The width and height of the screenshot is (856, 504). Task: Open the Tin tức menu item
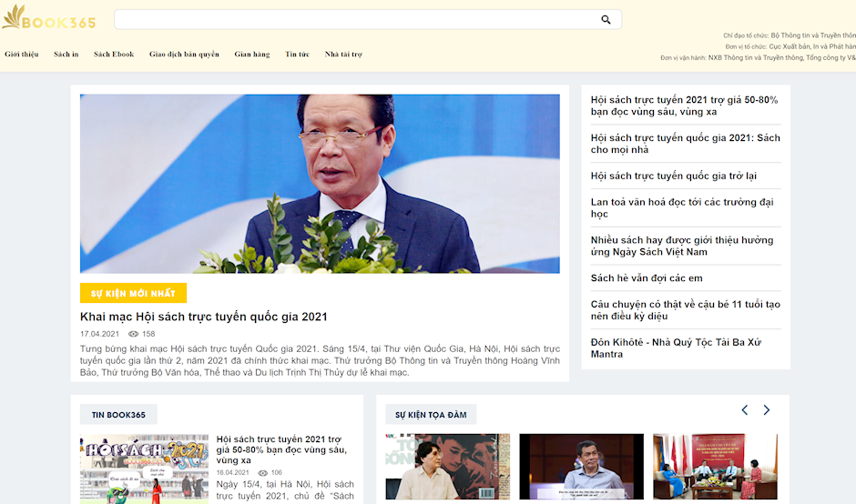pyautogui.click(x=297, y=55)
